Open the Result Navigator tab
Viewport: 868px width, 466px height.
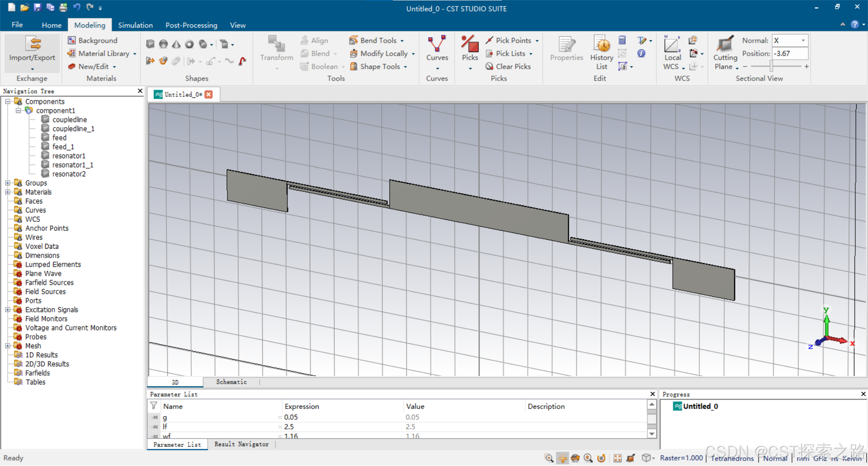(241, 444)
